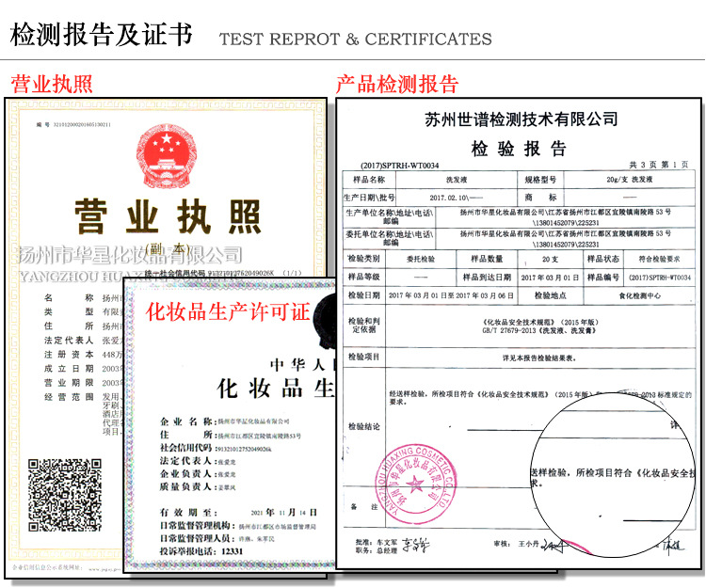Click the national emblem on the business license
The image size is (706, 588).
(x=167, y=156)
